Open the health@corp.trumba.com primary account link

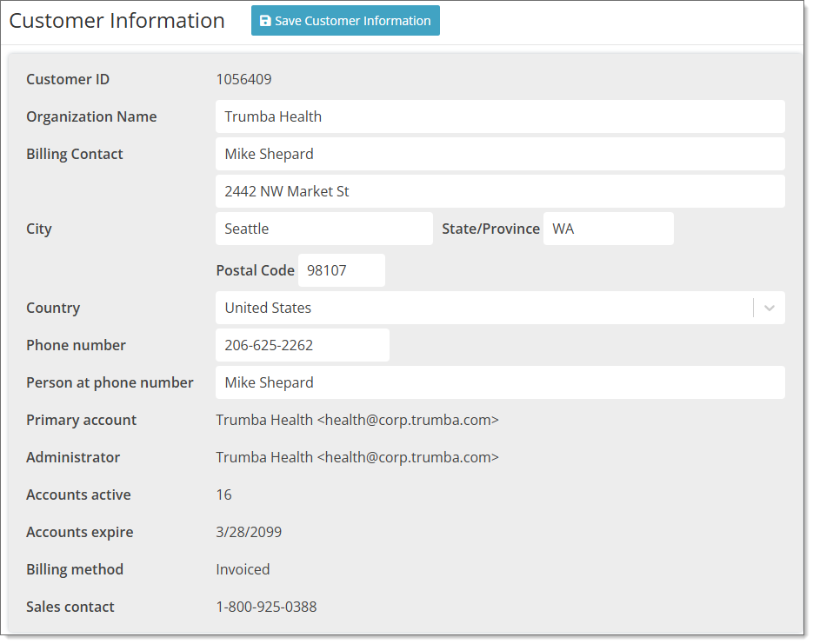click(x=357, y=420)
